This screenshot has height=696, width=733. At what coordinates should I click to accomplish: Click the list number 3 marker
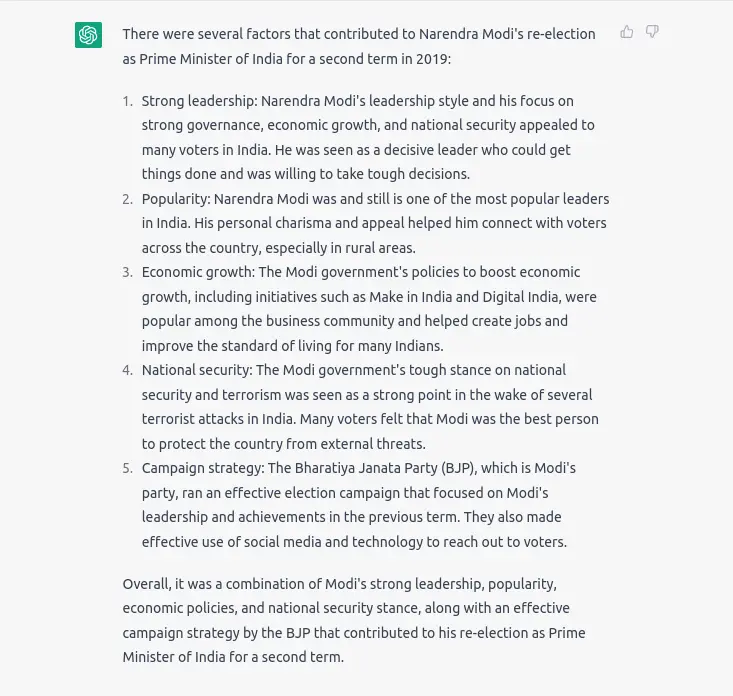[x=128, y=273]
